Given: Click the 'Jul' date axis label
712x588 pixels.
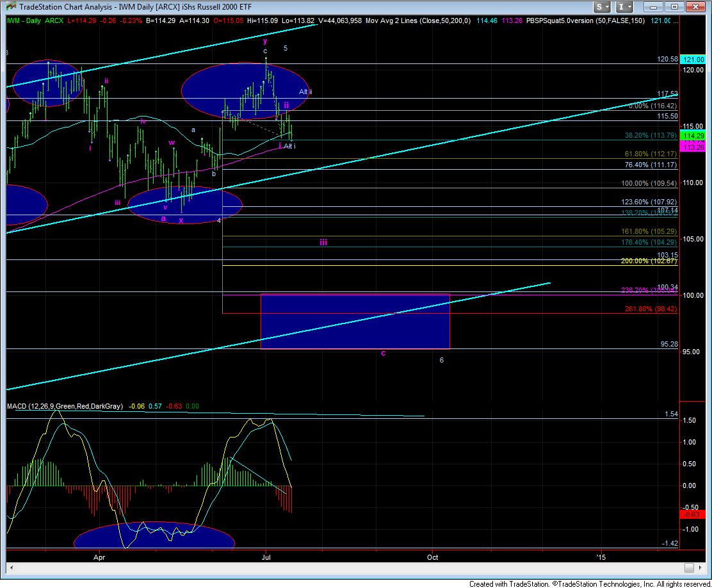Looking at the screenshot, I should tap(266, 557).
